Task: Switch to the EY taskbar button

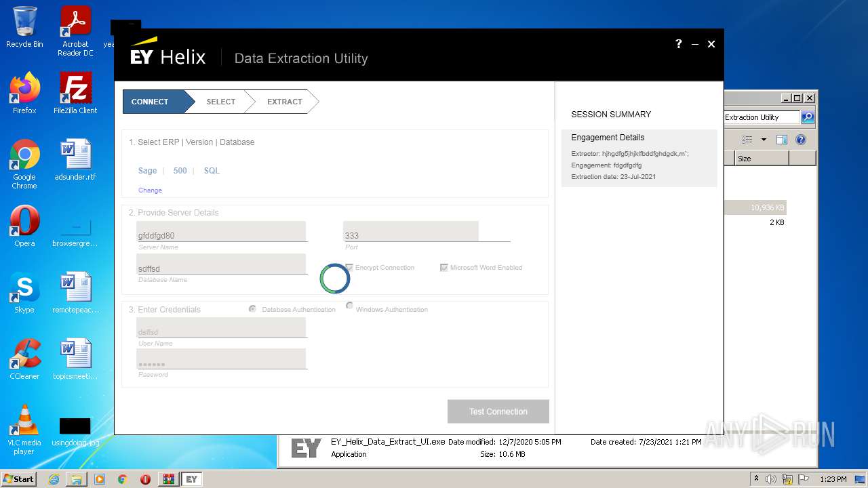Action: point(191,479)
